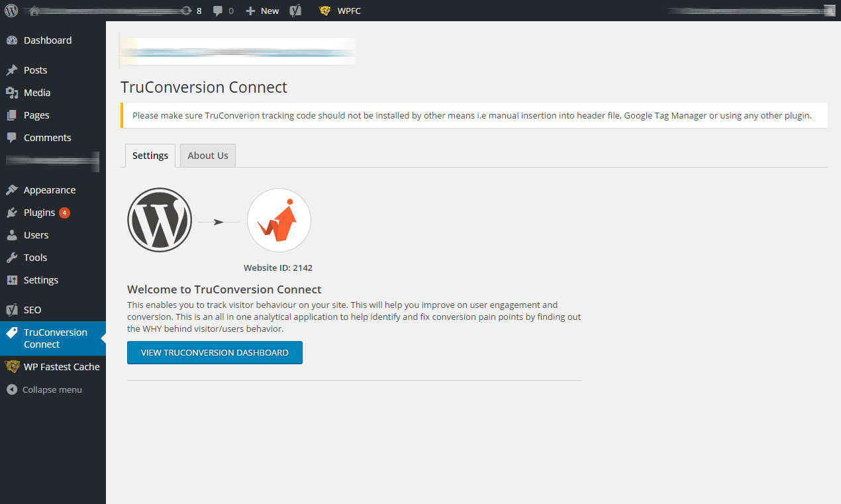Open the updates icon showing 8
Viewport: 841px width, 504px height.
(187, 11)
